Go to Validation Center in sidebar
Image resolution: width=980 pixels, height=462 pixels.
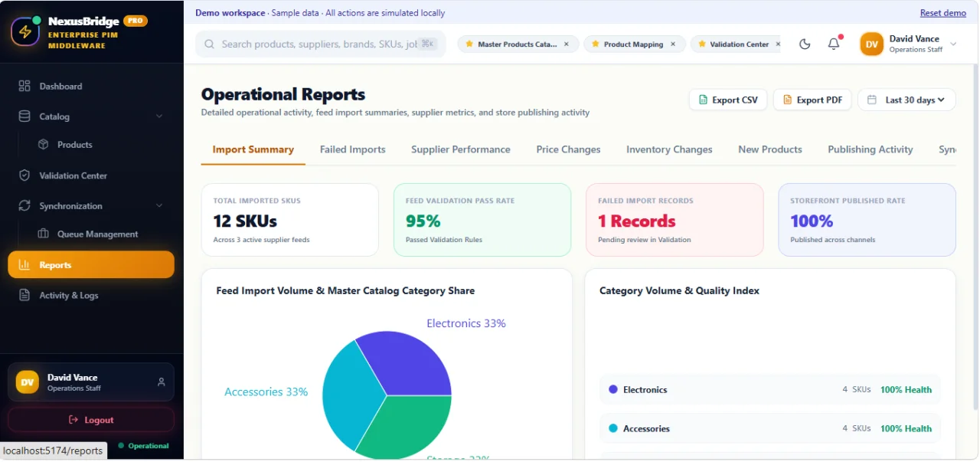91,175
